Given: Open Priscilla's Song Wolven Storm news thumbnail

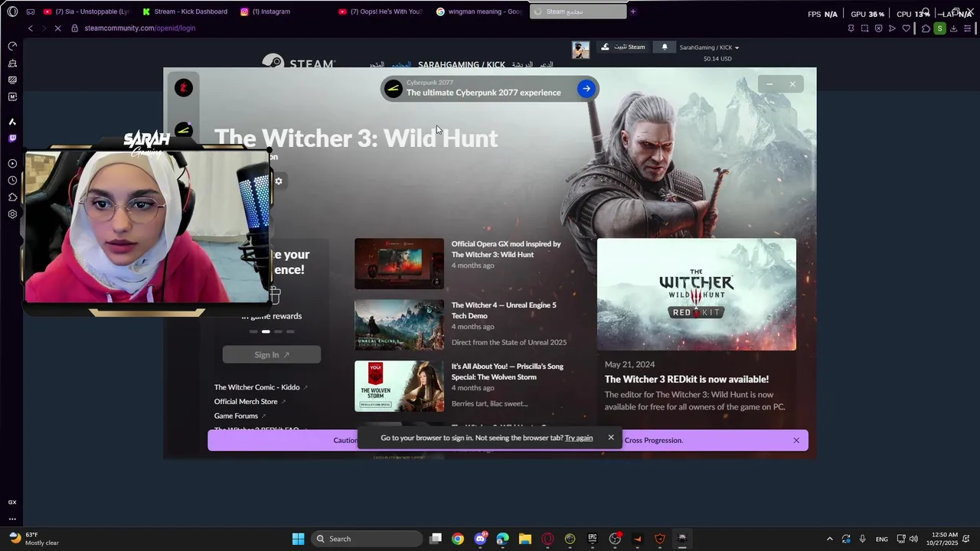Looking at the screenshot, I should 399,386.
